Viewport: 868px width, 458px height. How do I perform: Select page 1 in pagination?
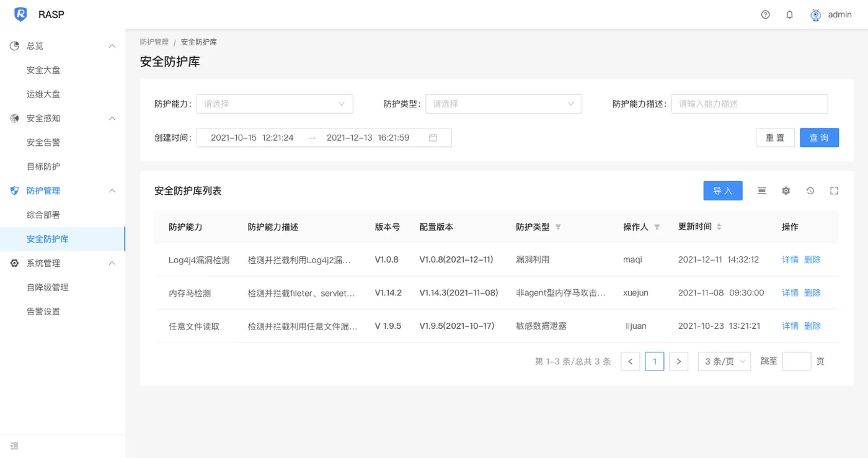click(654, 361)
